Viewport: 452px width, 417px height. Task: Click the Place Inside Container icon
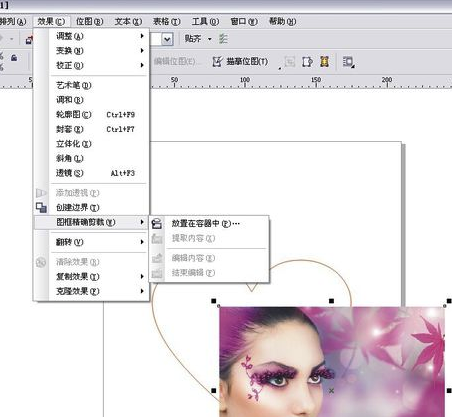point(157,223)
